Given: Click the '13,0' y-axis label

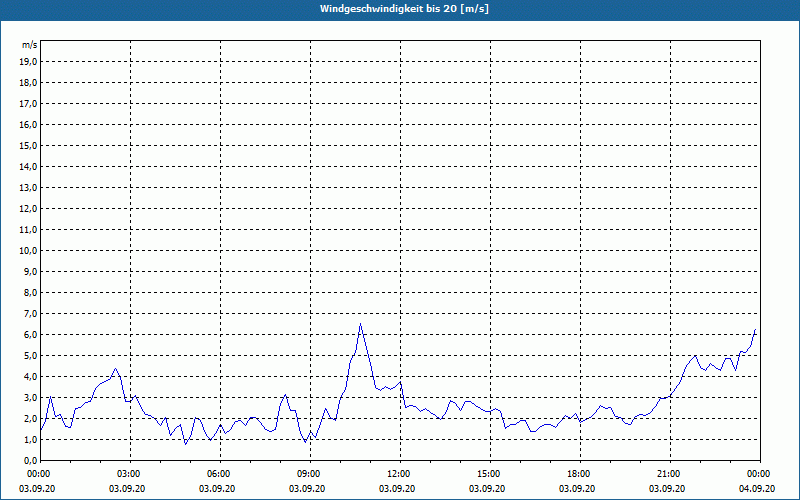Looking at the screenshot, I should click(28, 188).
